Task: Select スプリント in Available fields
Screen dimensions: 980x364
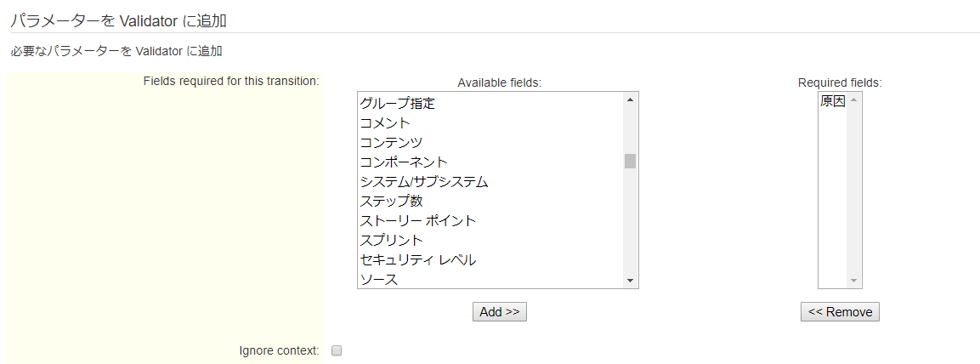Action: [490, 240]
